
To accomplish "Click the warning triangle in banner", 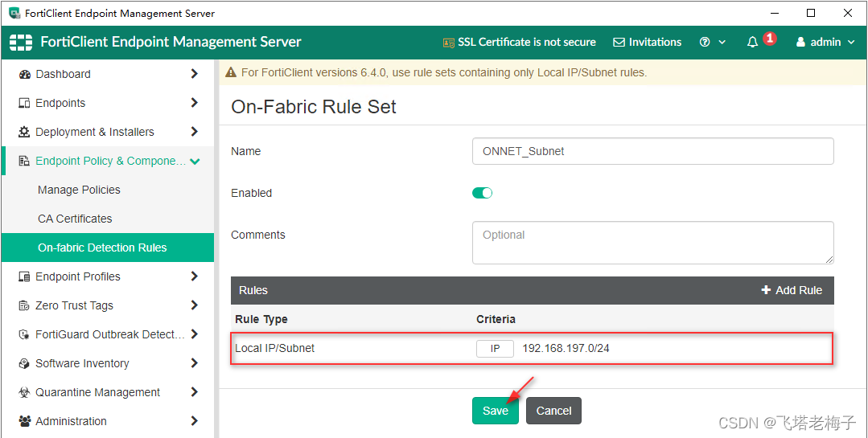I will (230, 72).
